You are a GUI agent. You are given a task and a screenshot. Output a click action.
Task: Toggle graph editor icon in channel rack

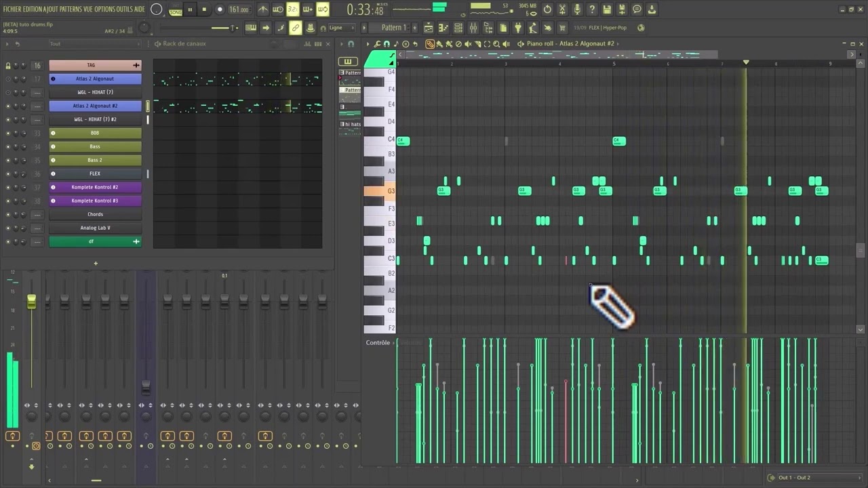pos(307,44)
